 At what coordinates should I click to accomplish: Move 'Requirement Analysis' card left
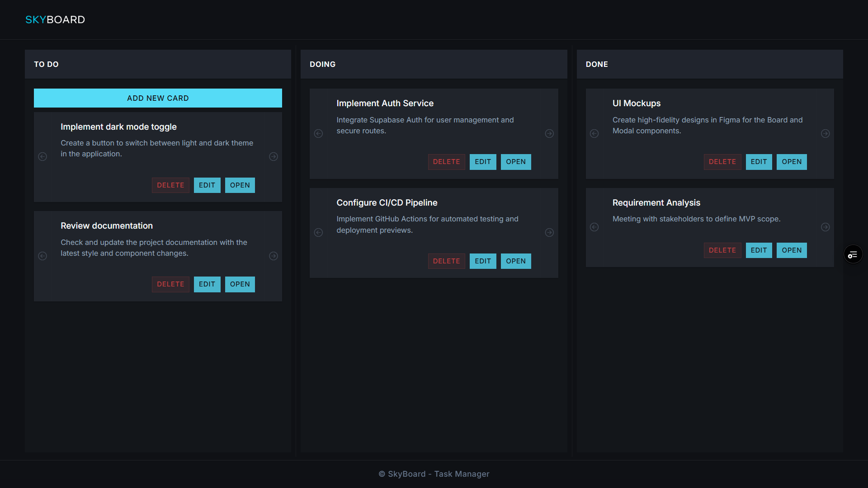(x=594, y=227)
